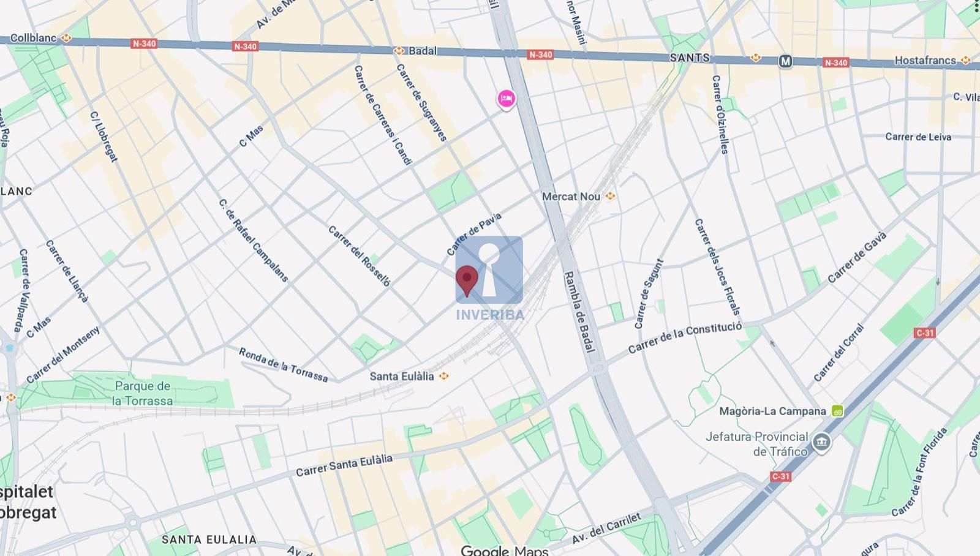Viewport: 980px width, 556px height.
Task: Click the metro icon right of SANTS label
Action: pos(756,58)
